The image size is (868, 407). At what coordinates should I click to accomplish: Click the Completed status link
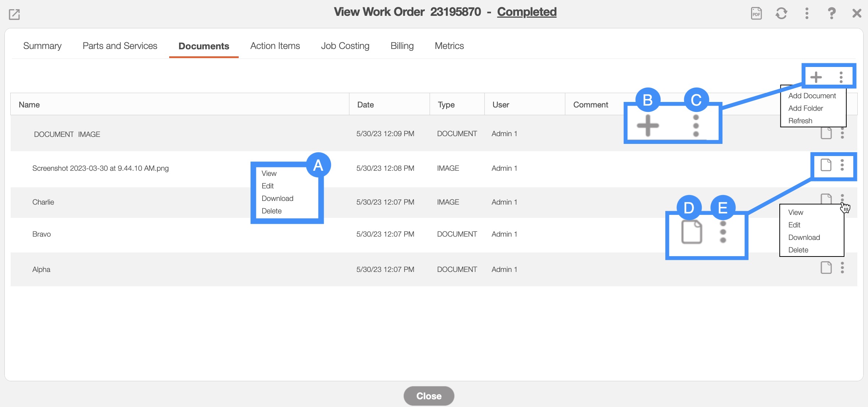click(527, 12)
